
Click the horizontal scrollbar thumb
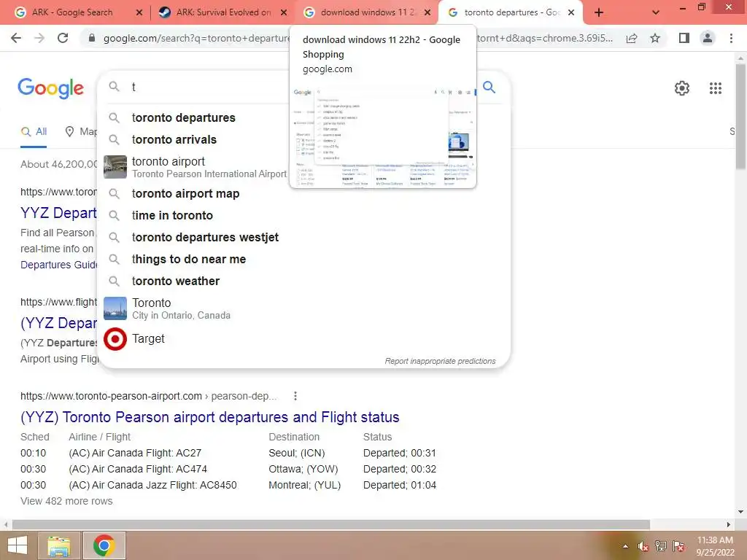click(331, 525)
